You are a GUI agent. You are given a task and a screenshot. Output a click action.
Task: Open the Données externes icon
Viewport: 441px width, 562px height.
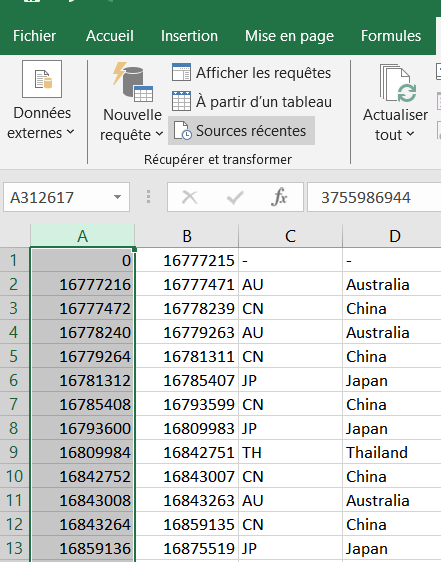click(x=42, y=79)
